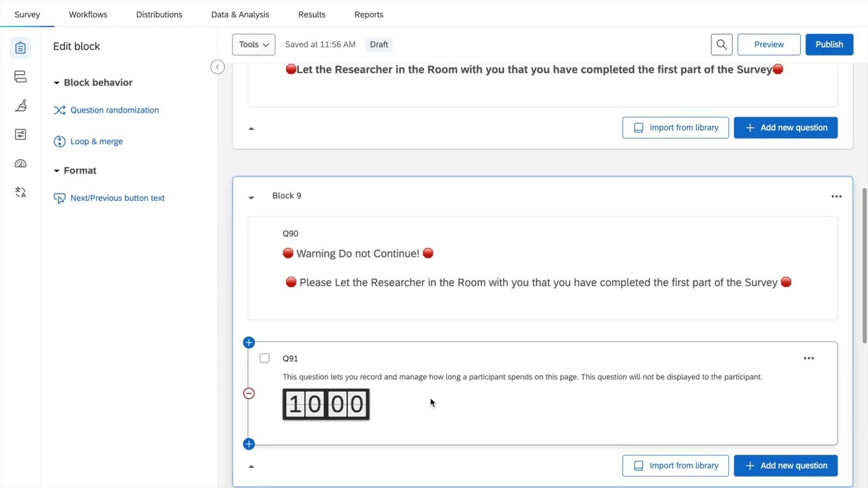Select the Q91 checkbox
Image resolution: width=868 pixels, height=488 pixels.
(x=264, y=358)
